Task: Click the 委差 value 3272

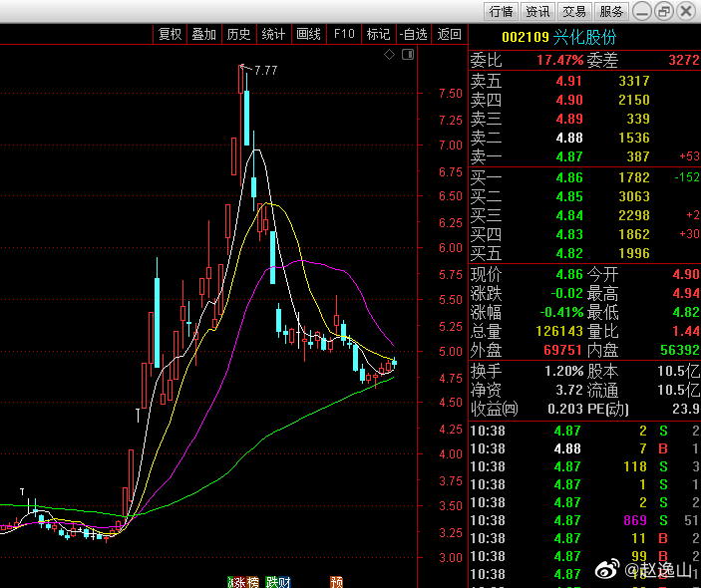Action: (x=684, y=60)
